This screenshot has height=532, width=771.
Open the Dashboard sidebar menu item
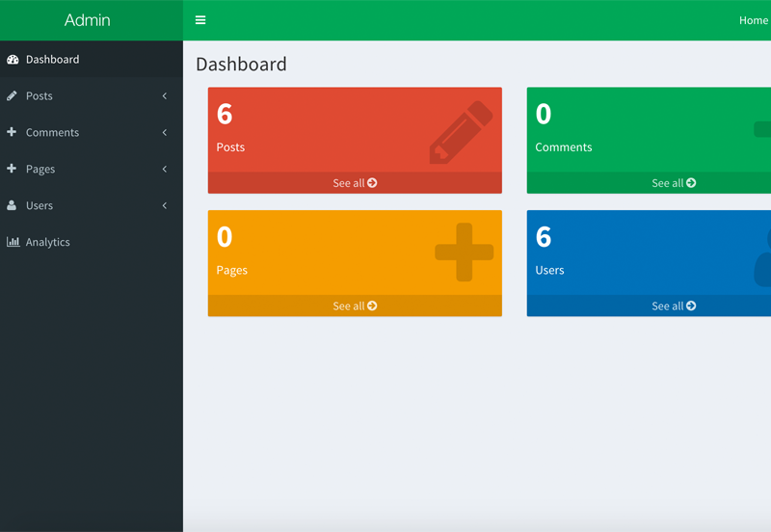92,59
